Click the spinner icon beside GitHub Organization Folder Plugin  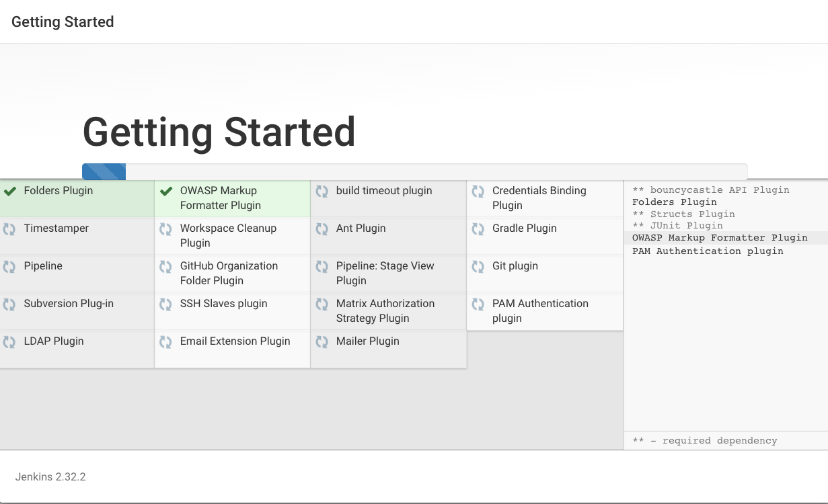165,267
